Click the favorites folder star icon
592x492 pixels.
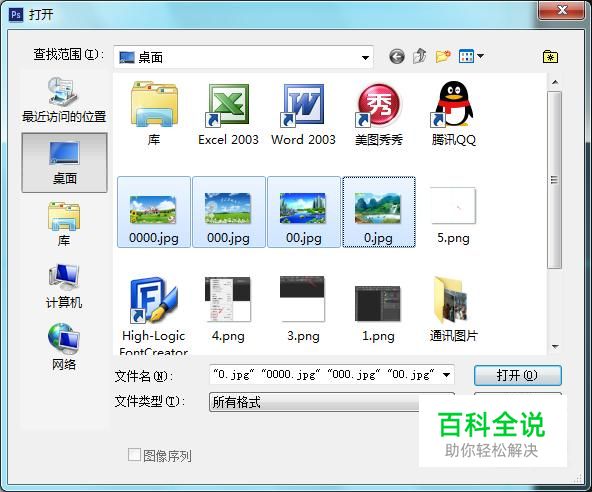[550, 57]
